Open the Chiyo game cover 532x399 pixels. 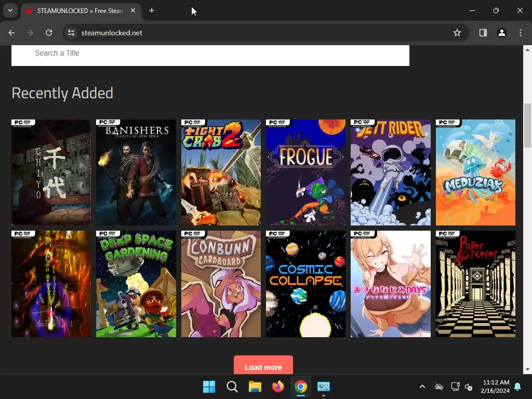(x=51, y=172)
